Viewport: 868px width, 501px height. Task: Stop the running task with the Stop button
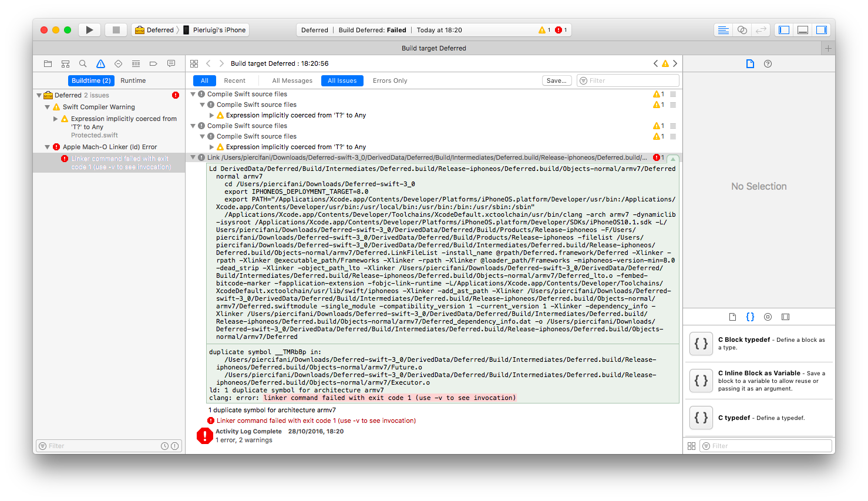coord(116,30)
